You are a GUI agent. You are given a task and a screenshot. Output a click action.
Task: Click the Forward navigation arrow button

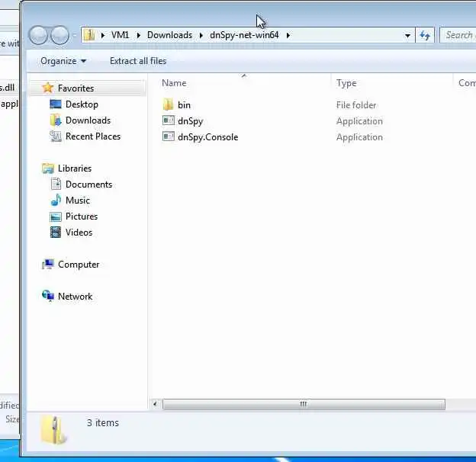pyautogui.click(x=59, y=35)
